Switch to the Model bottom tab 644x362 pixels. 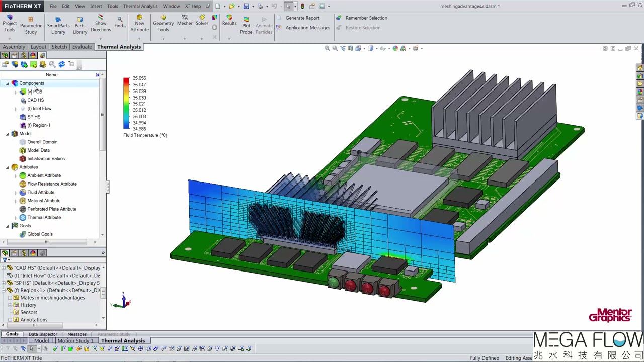tap(41, 341)
